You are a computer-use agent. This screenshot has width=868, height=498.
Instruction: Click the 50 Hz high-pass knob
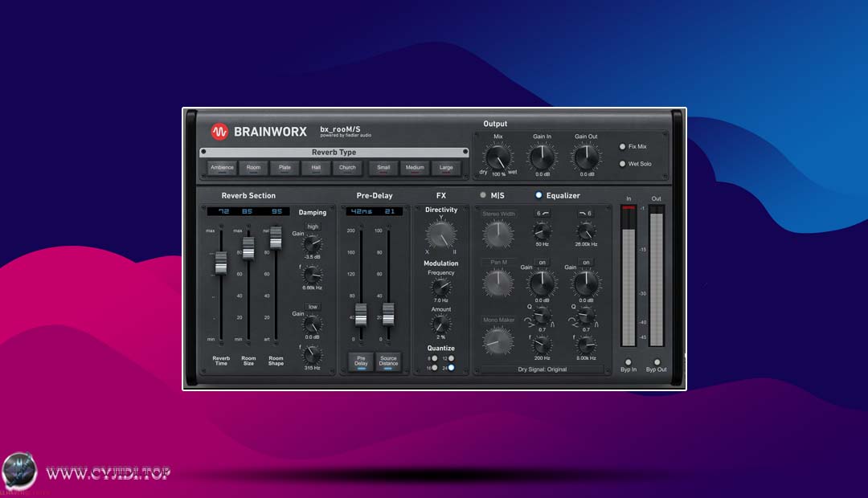[x=542, y=231]
